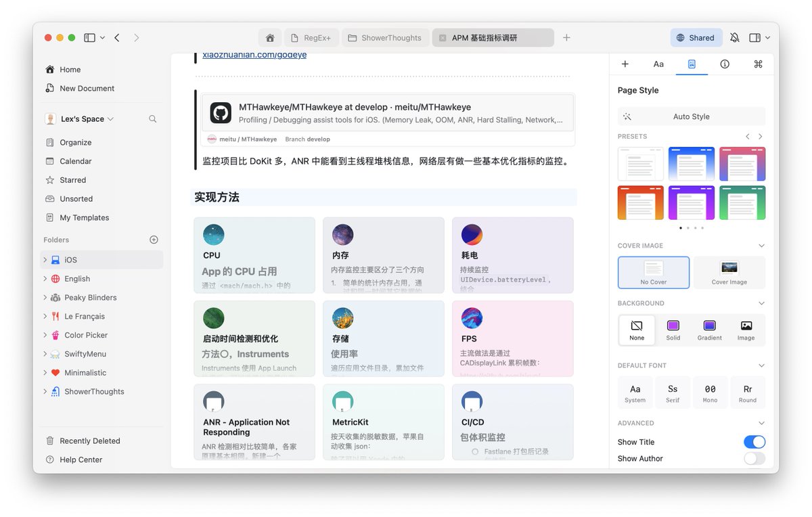Select No Cover option

click(654, 273)
